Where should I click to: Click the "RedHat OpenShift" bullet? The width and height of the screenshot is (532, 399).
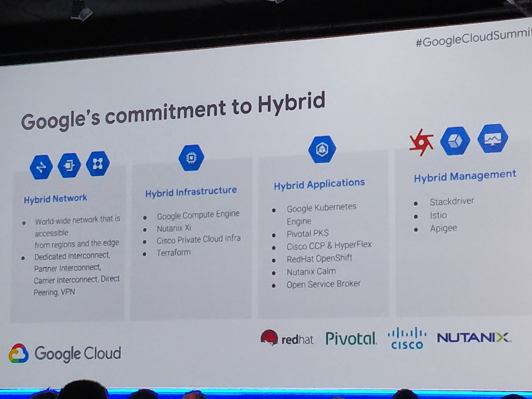click(319, 259)
